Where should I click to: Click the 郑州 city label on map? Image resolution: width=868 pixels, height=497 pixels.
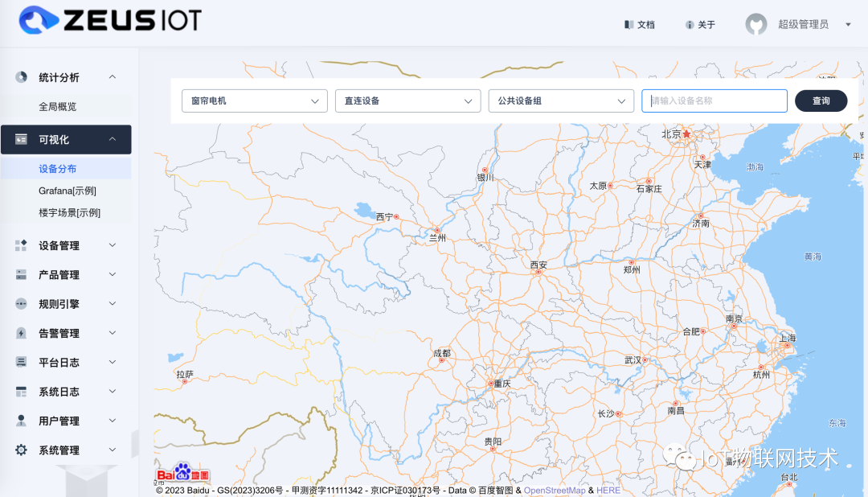(x=632, y=270)
